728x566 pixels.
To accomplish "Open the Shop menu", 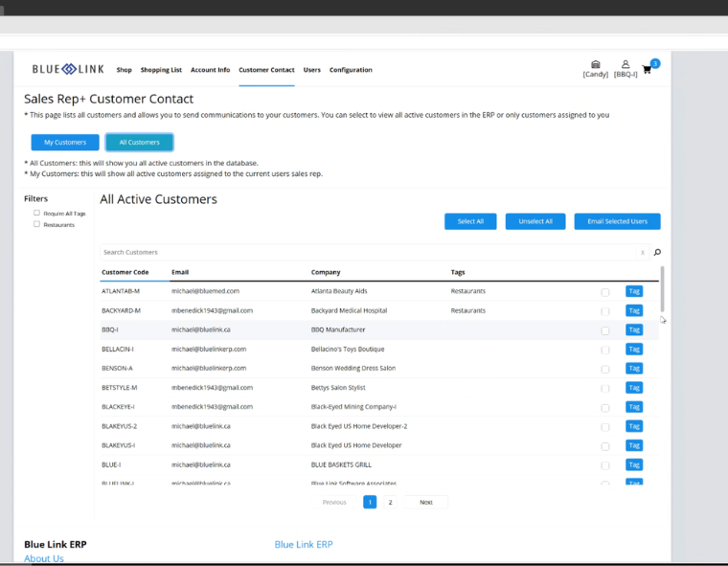I will (x=124, y=70).
